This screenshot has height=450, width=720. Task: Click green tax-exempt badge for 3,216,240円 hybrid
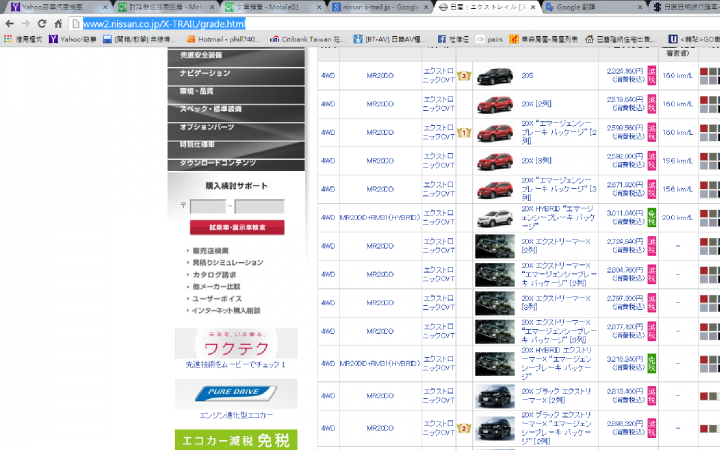click(x=652, y=363)
